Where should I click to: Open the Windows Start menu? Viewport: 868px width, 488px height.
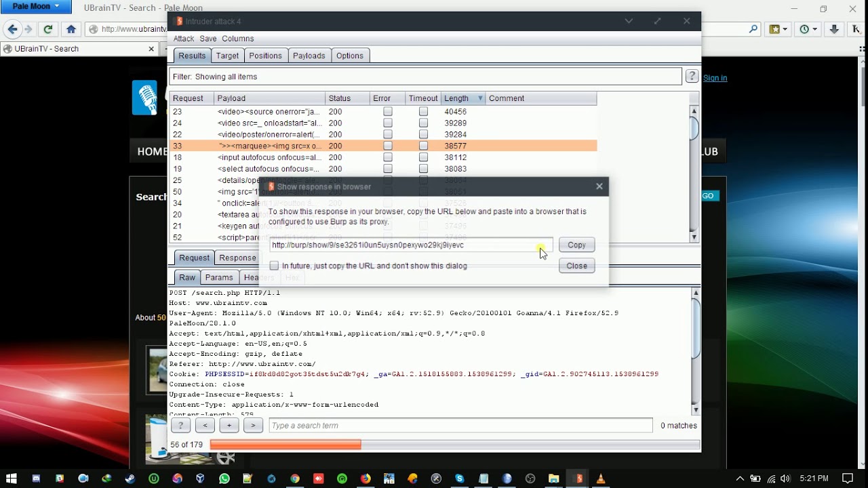pyautogui.click(x=11, y=479)
